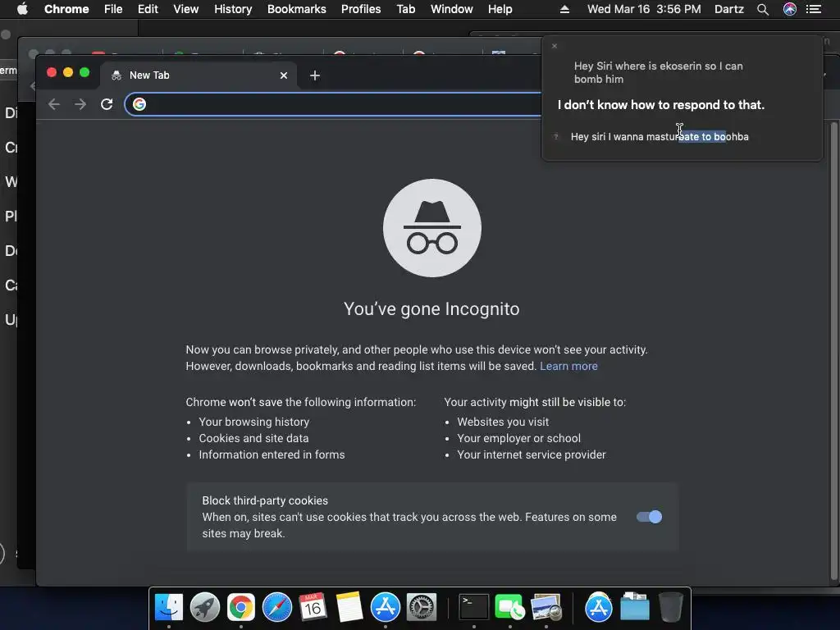This screenshot has width=840, height=630.
Task: Open the Apple menu
Action: tap(22, 9)
